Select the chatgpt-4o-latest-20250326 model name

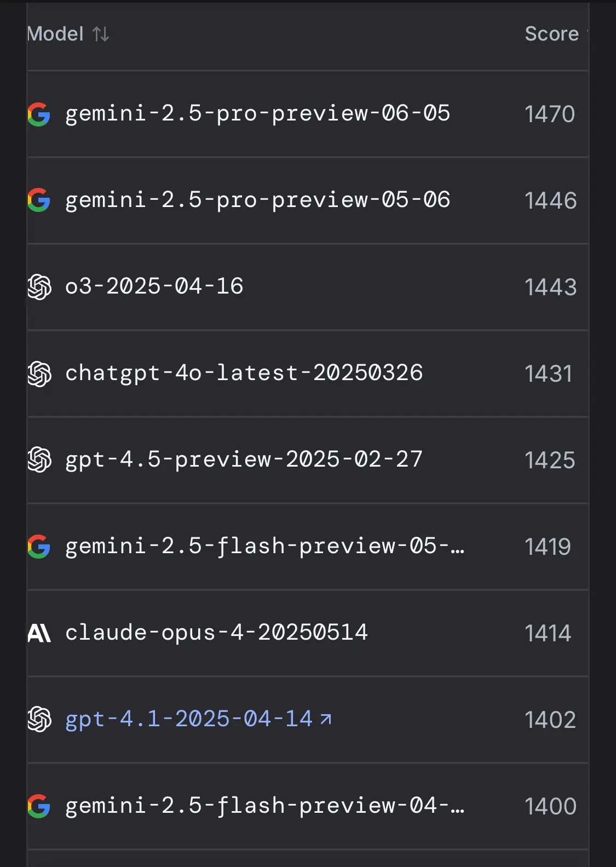(x=244, y=374)
